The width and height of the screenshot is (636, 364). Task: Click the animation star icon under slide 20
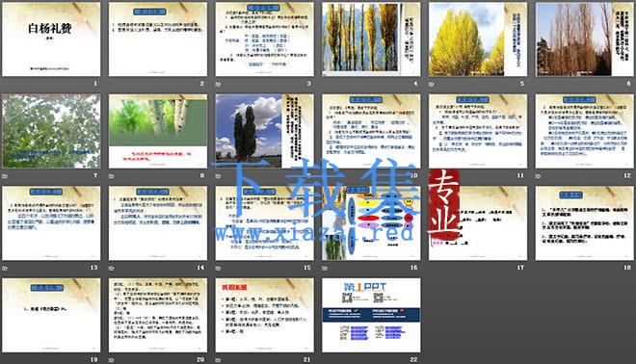coord(112,359)
